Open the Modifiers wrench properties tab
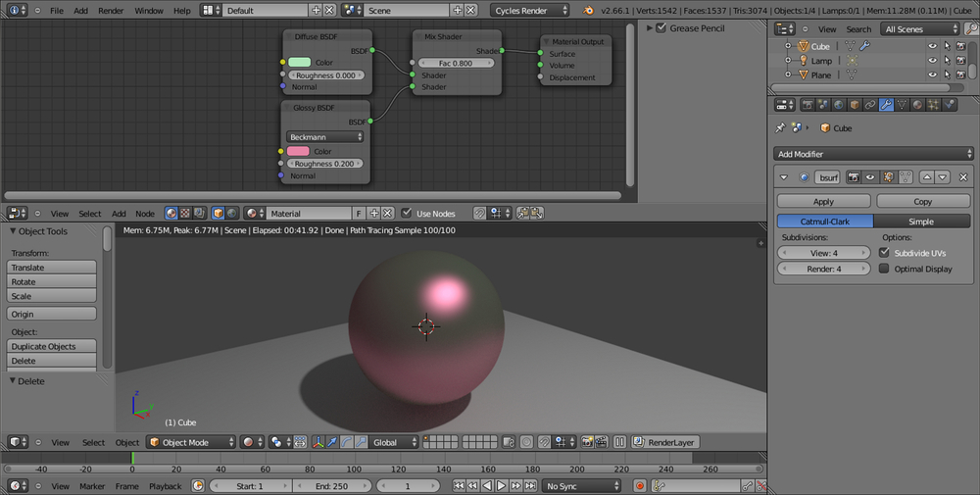 point(886,105)
